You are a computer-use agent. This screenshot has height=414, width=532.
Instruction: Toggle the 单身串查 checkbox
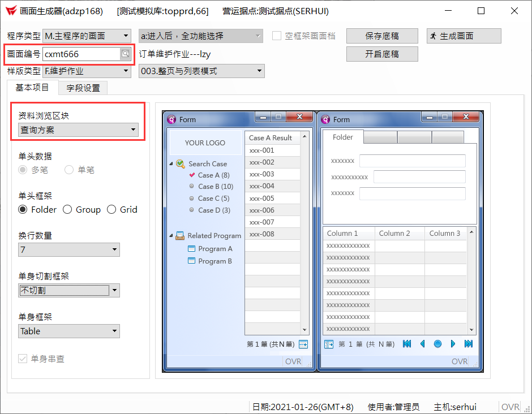[23, 359]
